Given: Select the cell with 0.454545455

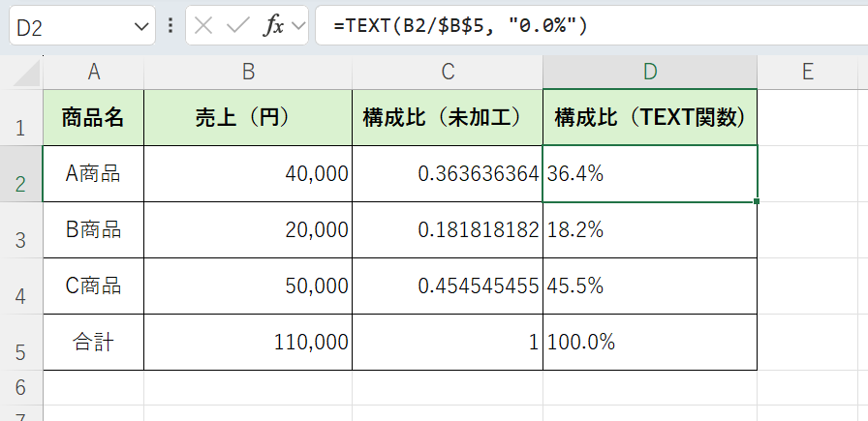Looking at the screenshot, I should (448, 286).
